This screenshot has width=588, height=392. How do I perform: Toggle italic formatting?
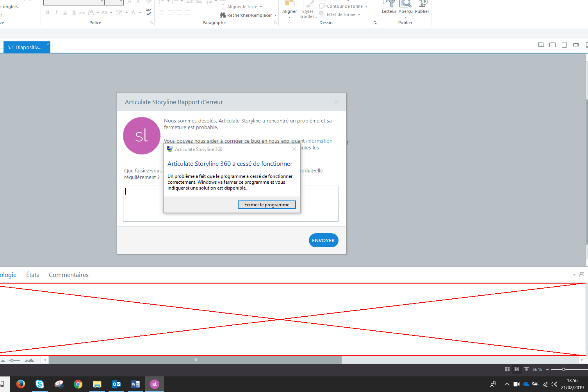click(x=56, y=12)
